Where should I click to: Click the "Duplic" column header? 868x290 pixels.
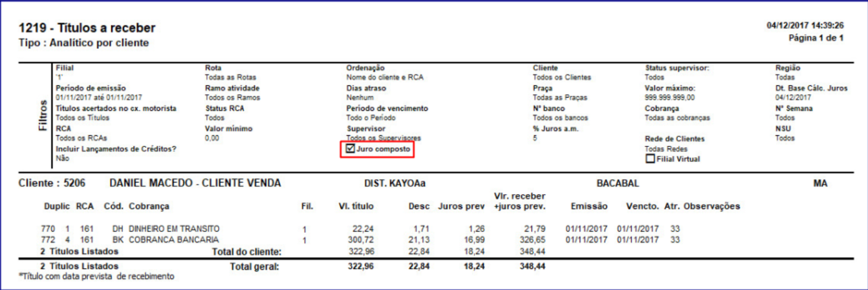pos(58,207)
